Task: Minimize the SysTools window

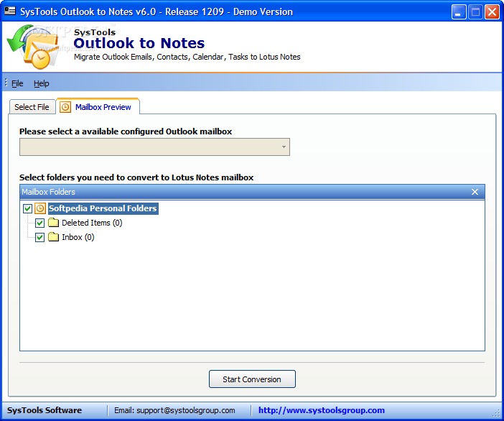Action: click(x=459, y=12)
